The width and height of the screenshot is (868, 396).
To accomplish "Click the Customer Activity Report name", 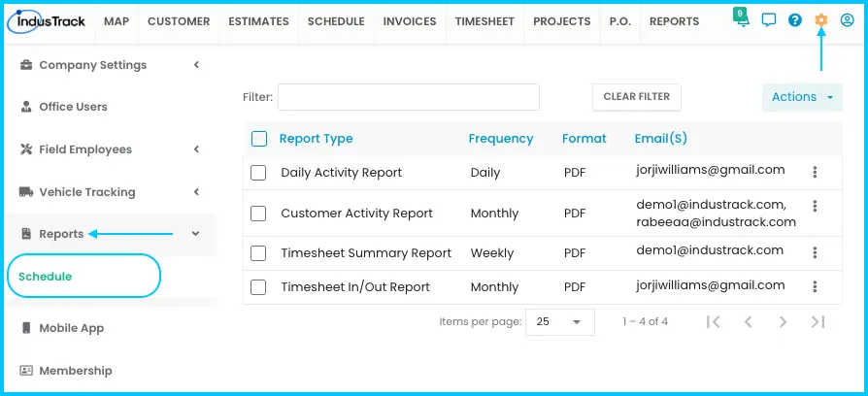I will coord(357,214).
